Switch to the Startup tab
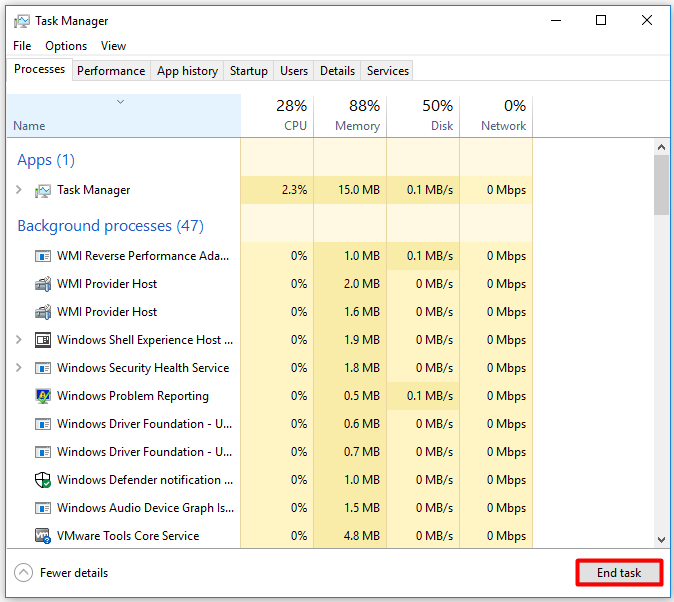 [248, 71]
